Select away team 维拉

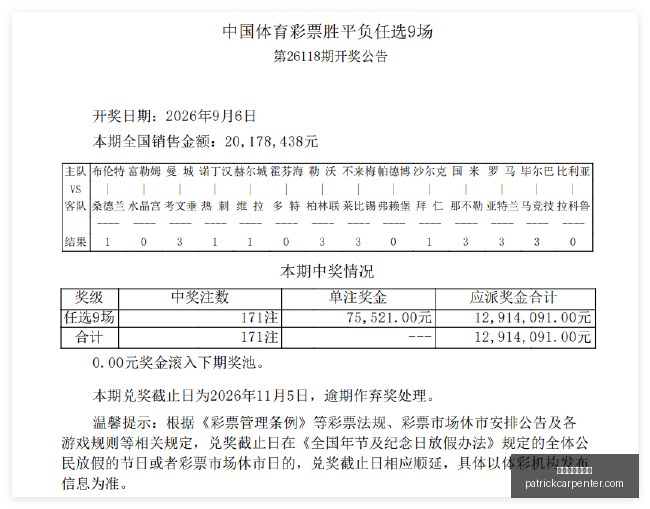250,206
